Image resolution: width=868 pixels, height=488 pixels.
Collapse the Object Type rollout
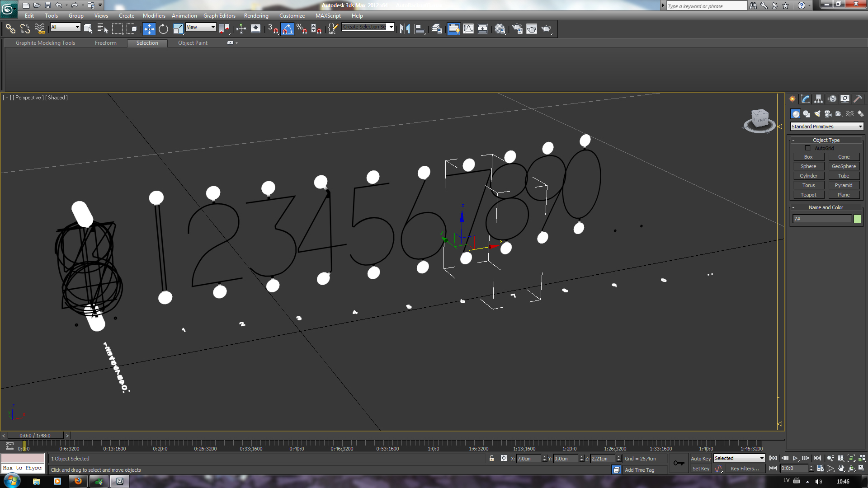[x=826, y=140]
